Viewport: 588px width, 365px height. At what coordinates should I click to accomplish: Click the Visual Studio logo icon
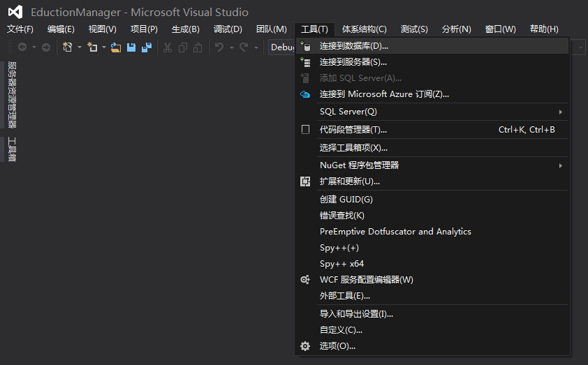[15, 12]
